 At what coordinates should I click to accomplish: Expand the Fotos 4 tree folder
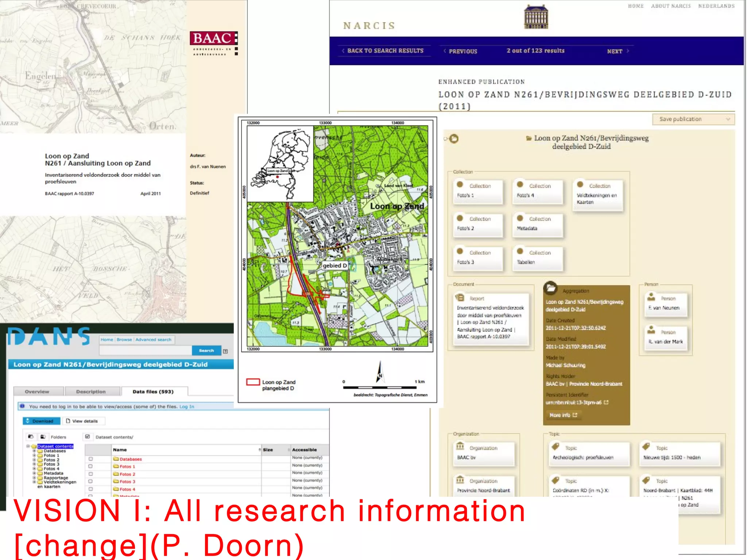pos(34,469)
